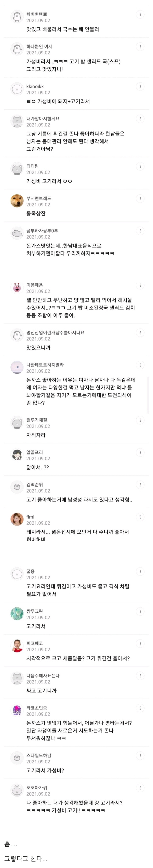Open the options menu on 알꼴프리's comment
The height and width of the screenshot is (868, 153).
[x=140, y=452]
